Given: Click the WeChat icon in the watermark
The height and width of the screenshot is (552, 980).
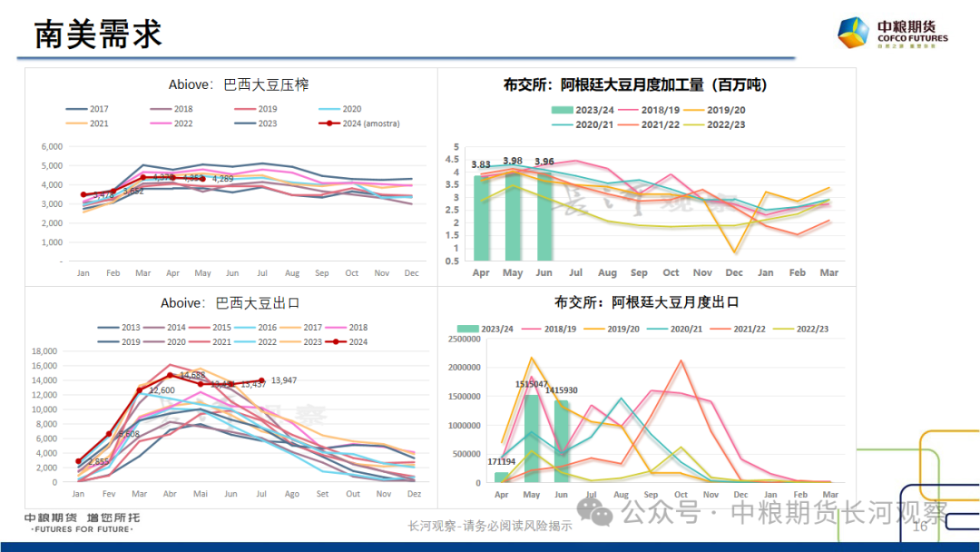Looking at the screenshot, I should click(x=601, y=512).
